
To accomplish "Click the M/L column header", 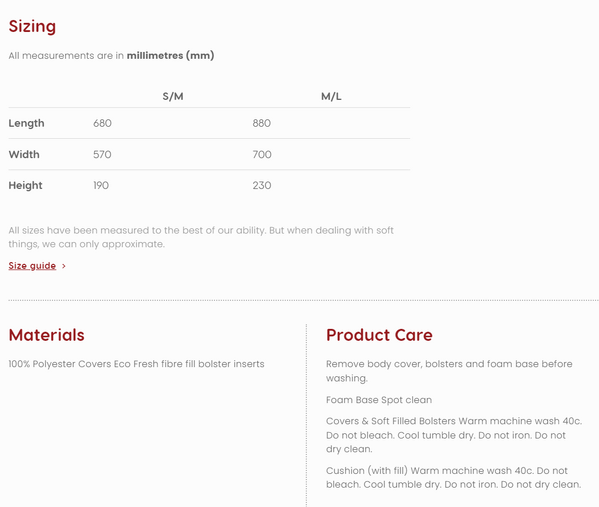I will pos(331,96).
